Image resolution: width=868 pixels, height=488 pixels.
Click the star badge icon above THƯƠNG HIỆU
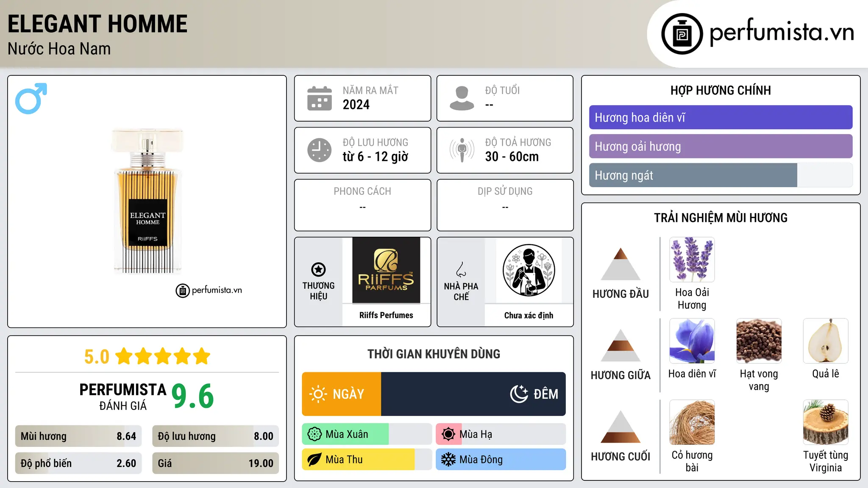(318, 269)
